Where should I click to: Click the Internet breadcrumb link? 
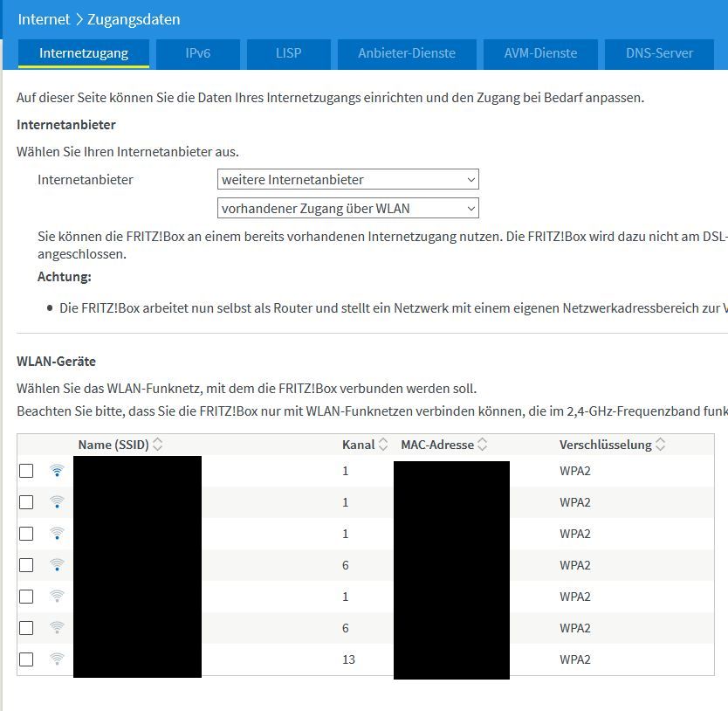click(x=44, y=19)
